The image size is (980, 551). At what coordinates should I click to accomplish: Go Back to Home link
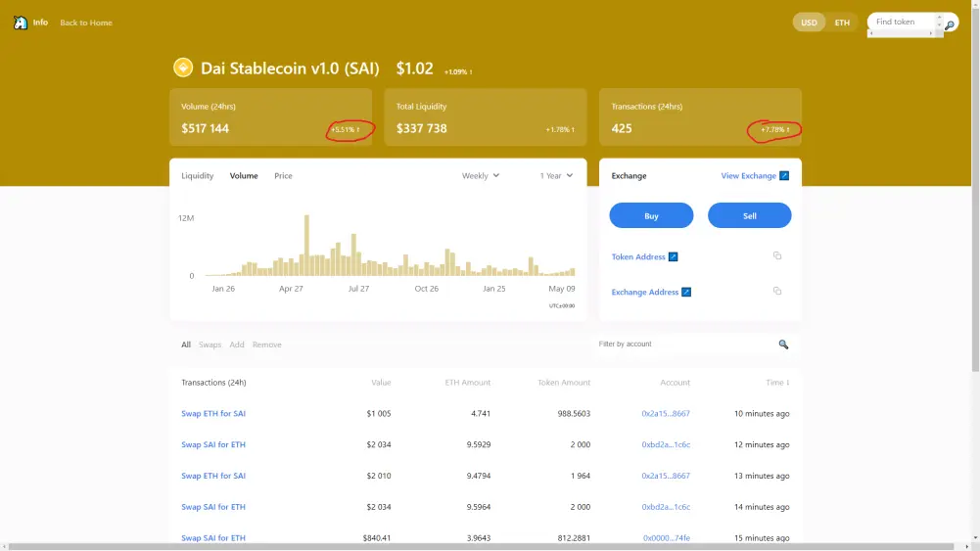click(86, 23)
